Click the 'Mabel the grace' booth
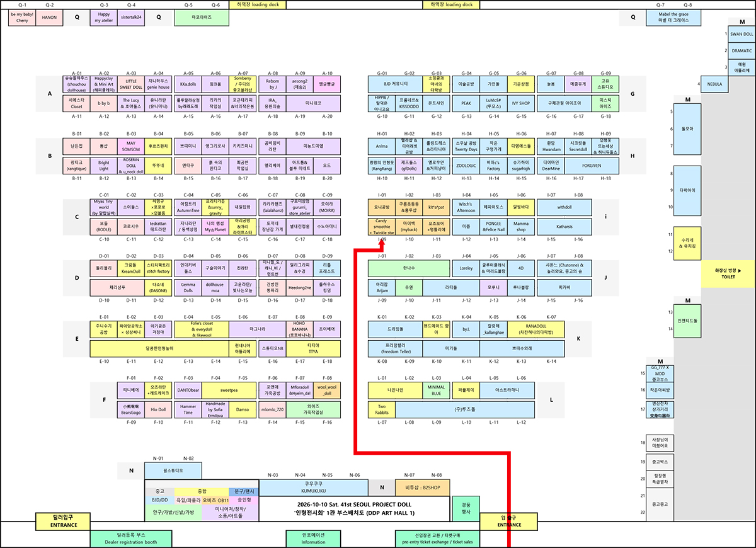 673,18
